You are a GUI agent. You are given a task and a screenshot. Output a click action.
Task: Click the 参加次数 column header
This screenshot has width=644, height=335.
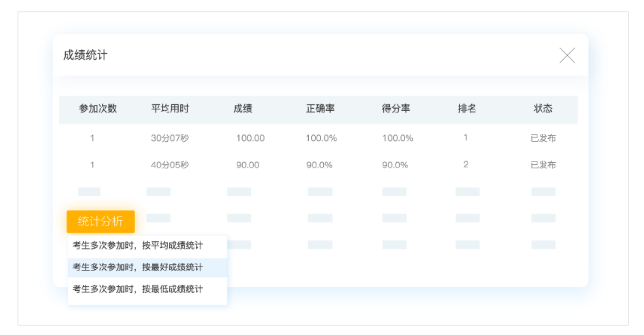click(98, 109)
